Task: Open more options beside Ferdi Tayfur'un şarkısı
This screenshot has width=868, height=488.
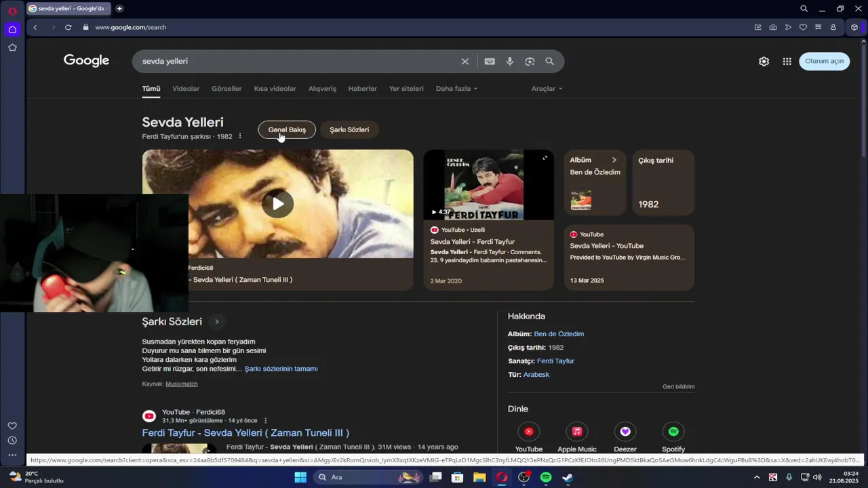Action: [x=240, y=136]
